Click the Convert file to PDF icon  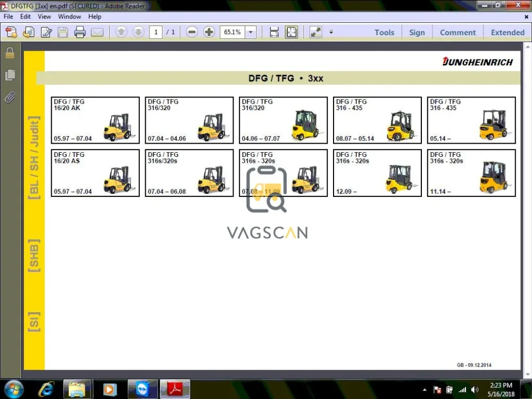pyautogui.click(x=29, y=32)
